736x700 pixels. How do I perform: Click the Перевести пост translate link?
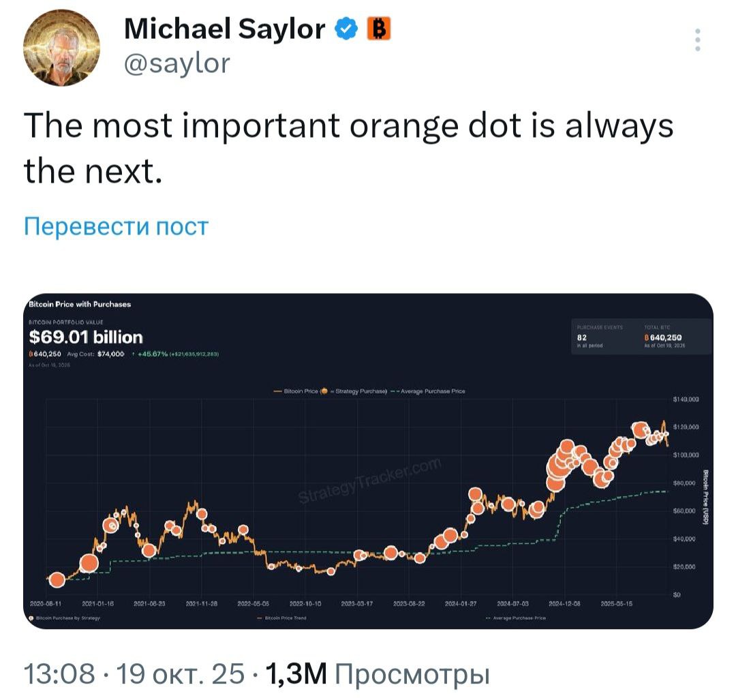click(x=116, y=226)
